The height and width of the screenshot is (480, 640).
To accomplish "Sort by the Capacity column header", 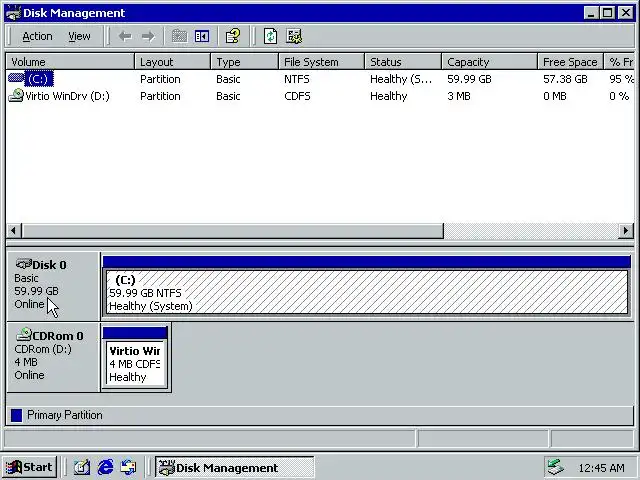I will (x=489, y=62).
